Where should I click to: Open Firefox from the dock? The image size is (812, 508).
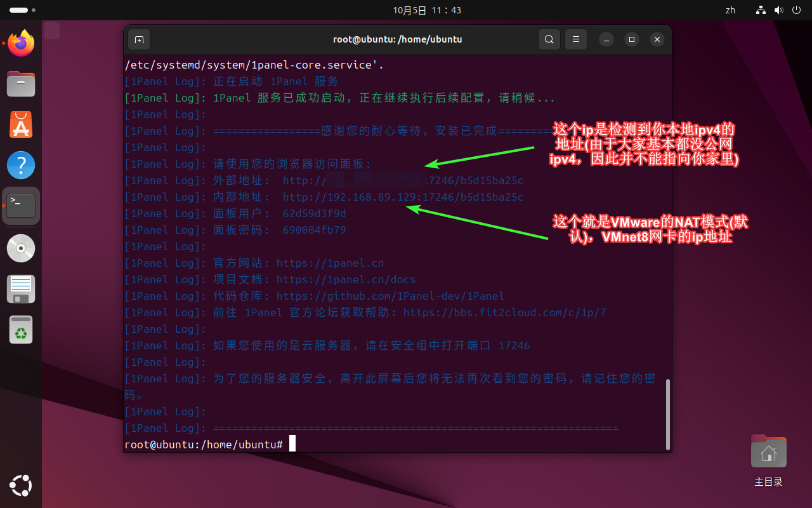[x=21, y=43]
